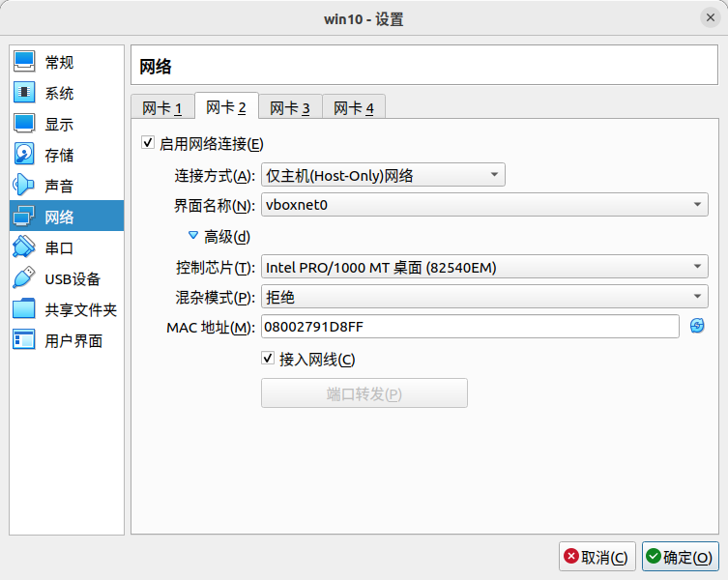Open the 连接方式 dropdown
The height and width of the screenshot is (580, 728).
point(383,175)
